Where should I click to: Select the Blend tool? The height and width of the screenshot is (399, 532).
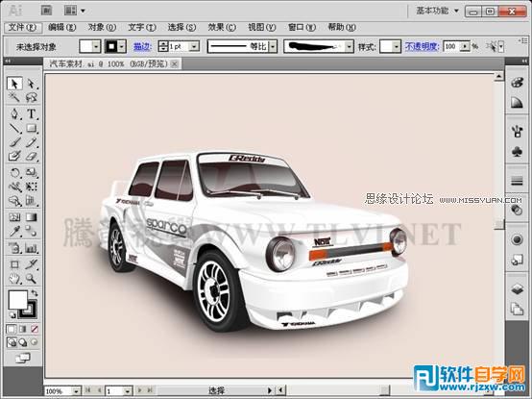pos(32,232)
